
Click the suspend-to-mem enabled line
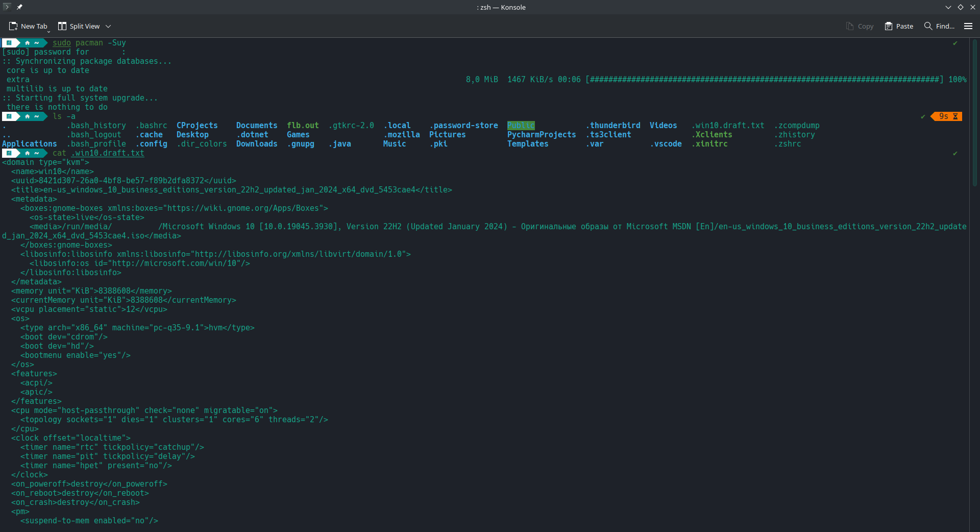coord(89,521)
